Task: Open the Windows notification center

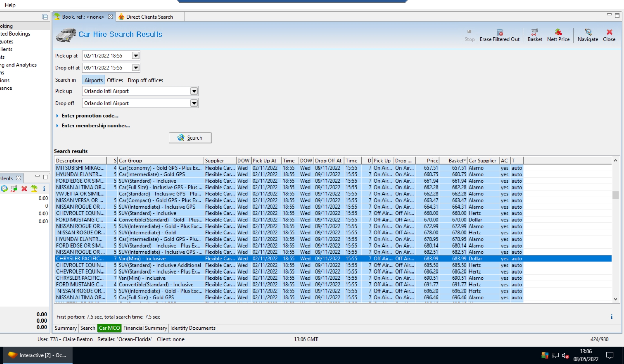Action: [610, 355]
